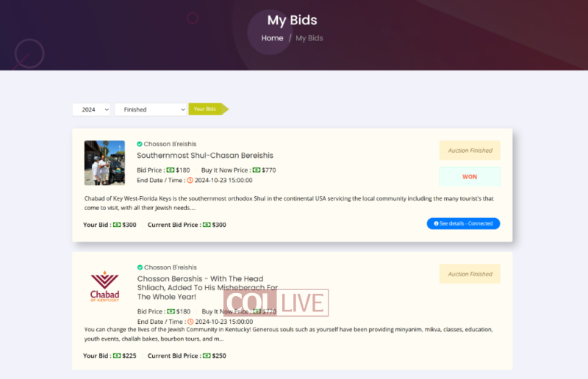588x379 pixels.
Task: Click clock icon in second listing's End Date
Action: (190, 322)
